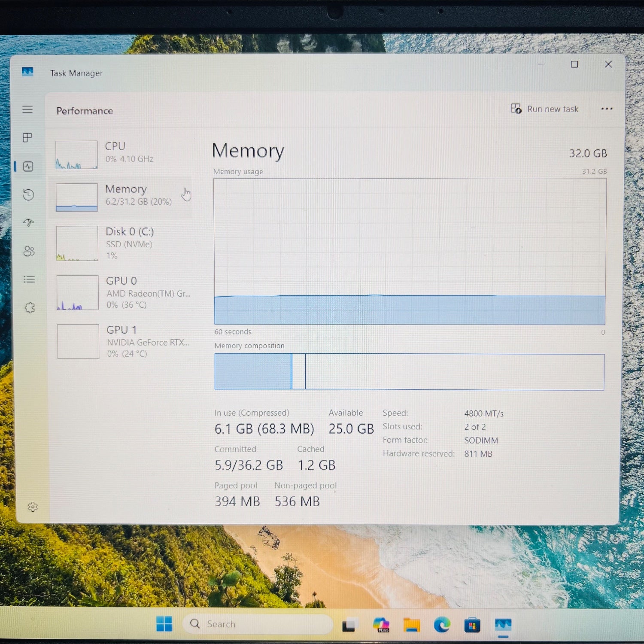Expand the hamburger navigation menu

27,109
